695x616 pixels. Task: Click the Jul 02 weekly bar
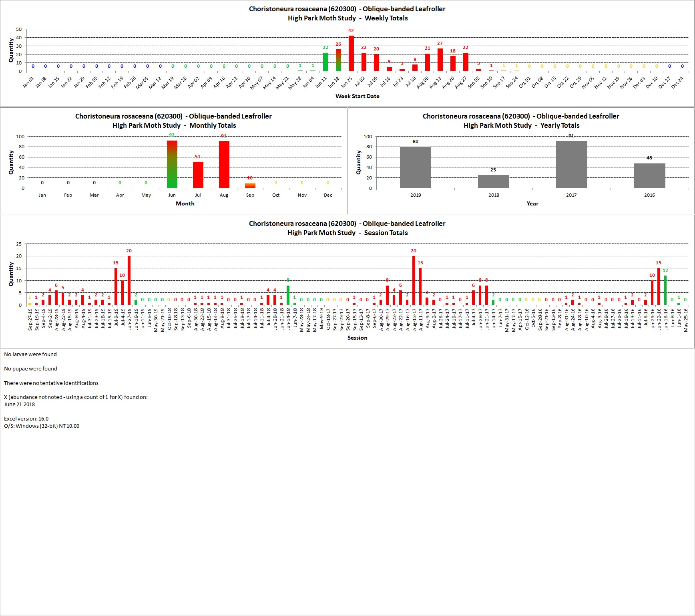[364, 62]
